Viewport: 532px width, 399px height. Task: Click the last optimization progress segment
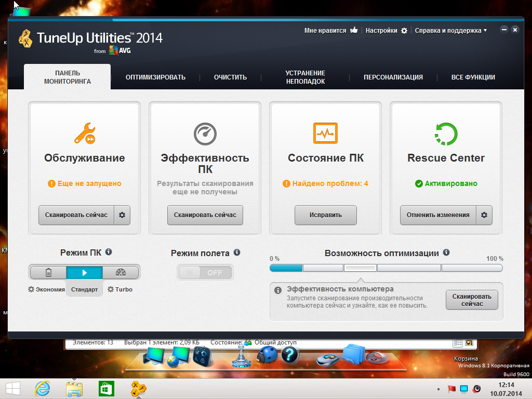472,268
